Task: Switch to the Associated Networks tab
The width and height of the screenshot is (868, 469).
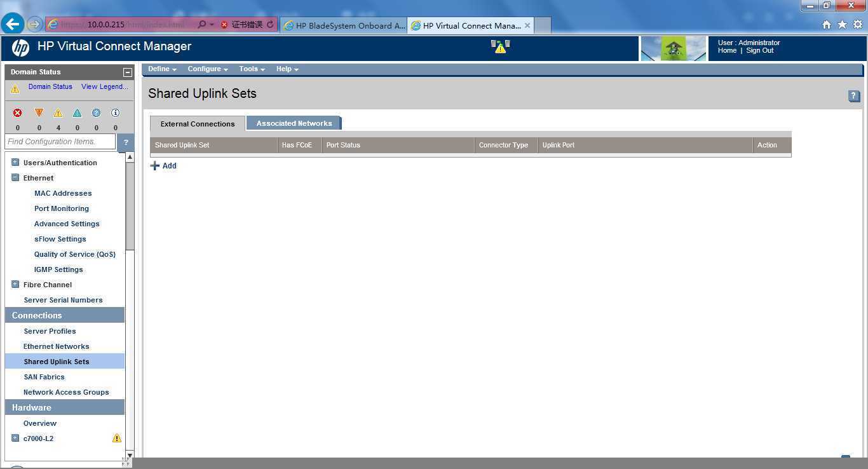Action: (294, 123)
